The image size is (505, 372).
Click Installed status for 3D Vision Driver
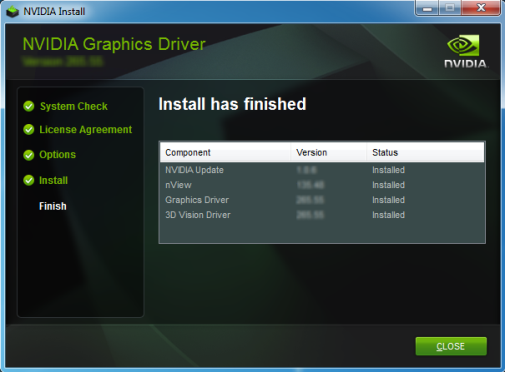(388, 215)
